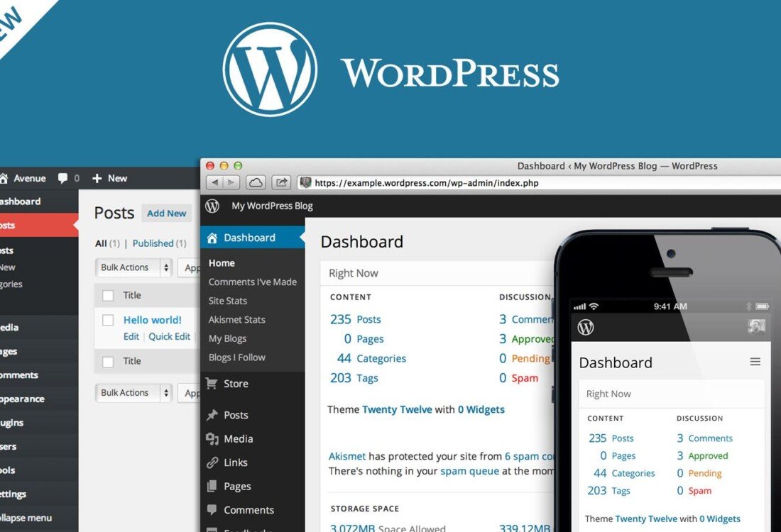Viewport: 781px width, 532px height.
Task: Click WordPress logo beside My WordPress Blog
Action: [x=212, y=206]
